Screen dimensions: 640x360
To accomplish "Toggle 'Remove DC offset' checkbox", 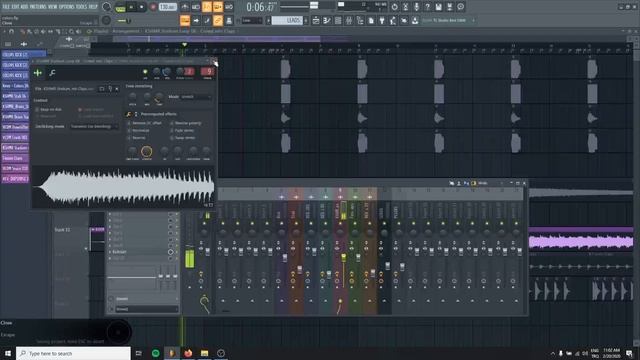I will (x=129, y=123).
